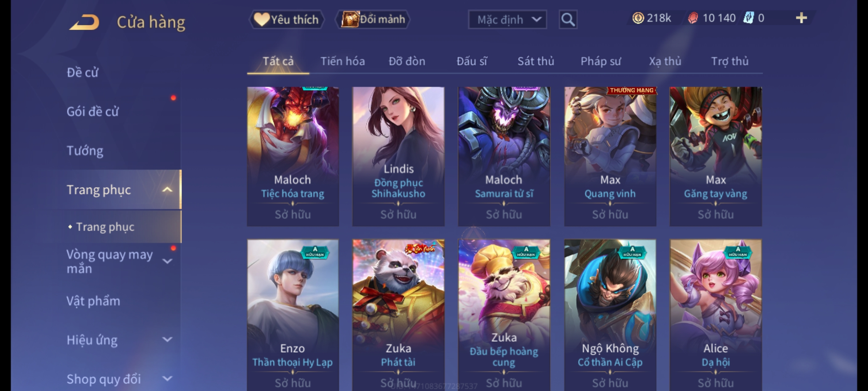The image size is (868, 391).
Task: Open Tướng in the sidebar
Action: [85, 151]
